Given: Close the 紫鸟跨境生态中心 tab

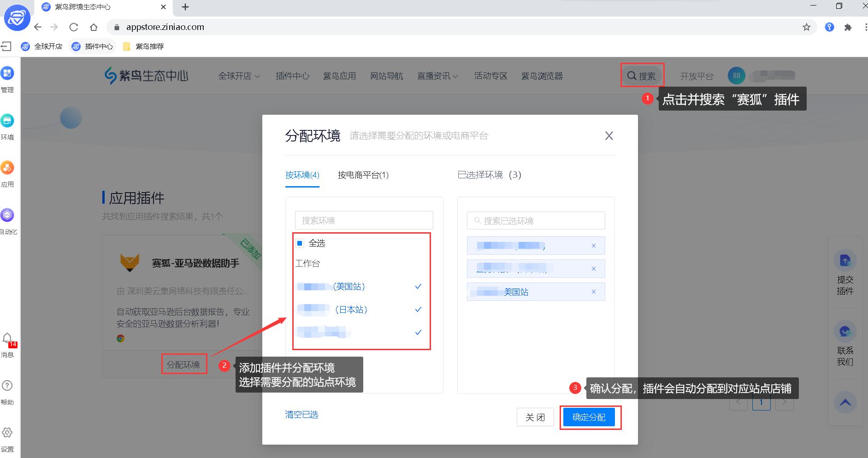Looking at the screenshot, I should 163,7.
